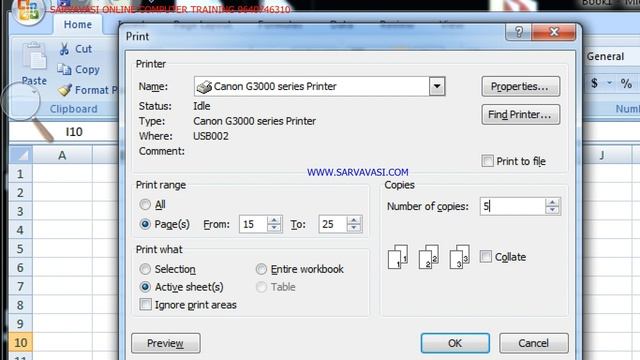Open the Home ribbon tab
Viewport: 640px width, 360px height.
pos(78,24)
